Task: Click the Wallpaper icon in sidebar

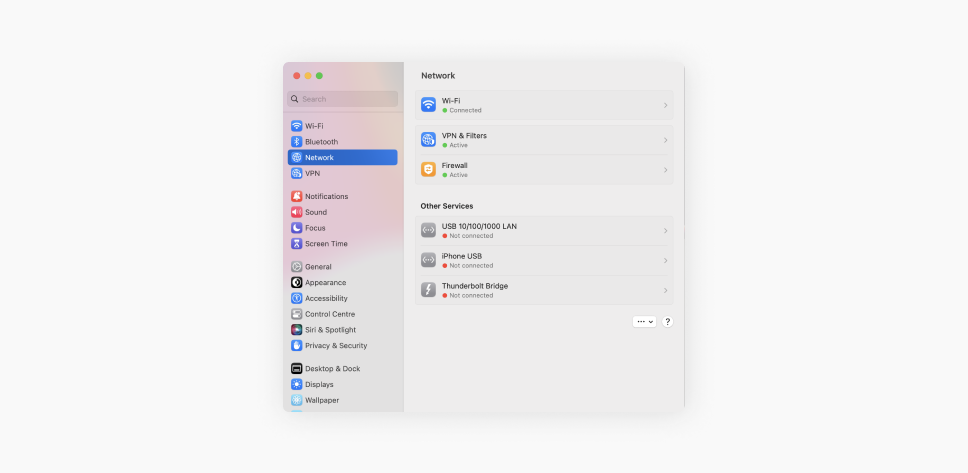Action: coord(296,400)
